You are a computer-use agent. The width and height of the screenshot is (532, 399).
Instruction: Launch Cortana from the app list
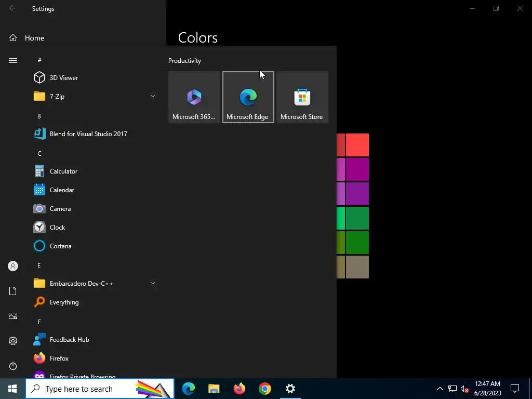pos(95,246)
